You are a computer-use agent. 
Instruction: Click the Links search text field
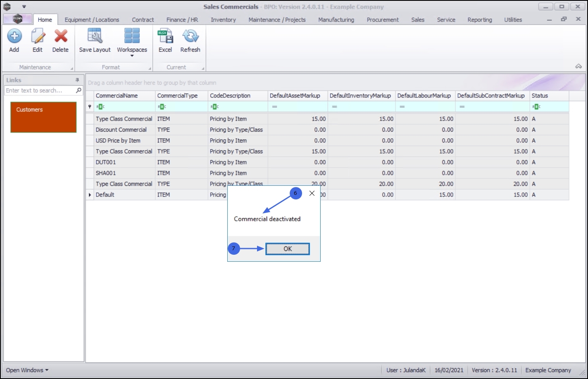click(39, 90)
